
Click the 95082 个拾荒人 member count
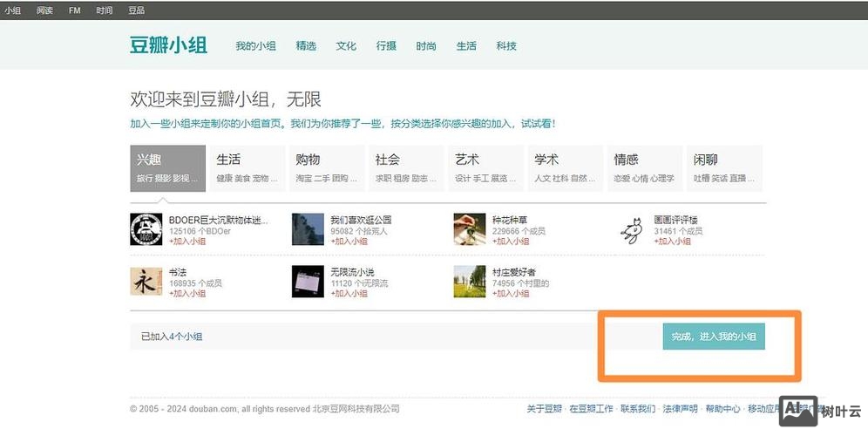coord(359,231)
